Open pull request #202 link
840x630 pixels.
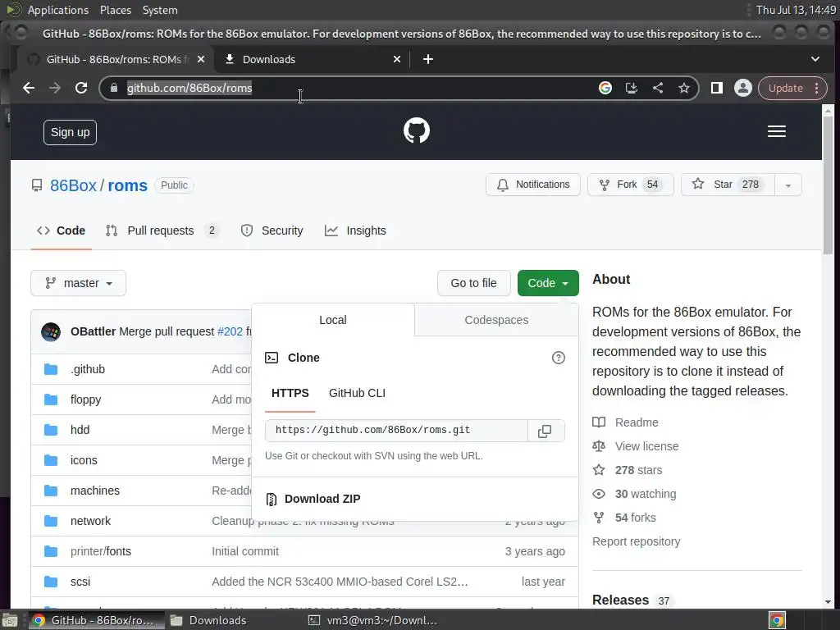click(230, 331)
